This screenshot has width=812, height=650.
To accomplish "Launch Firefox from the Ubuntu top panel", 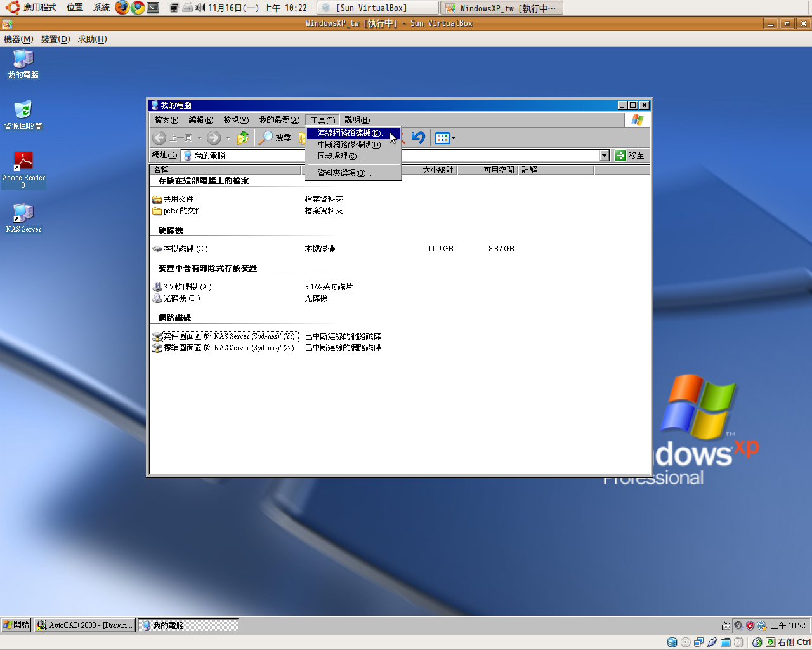I will (122, 8).
